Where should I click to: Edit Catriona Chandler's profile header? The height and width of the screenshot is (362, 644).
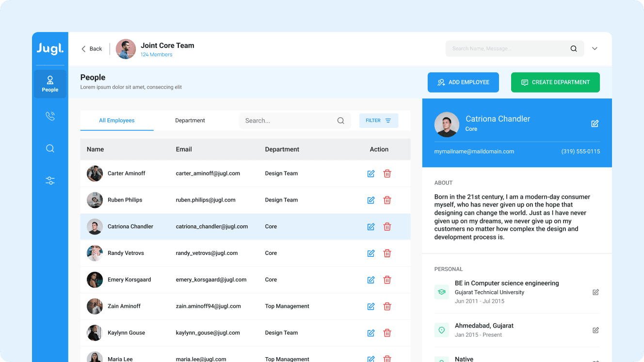[595, 124]
